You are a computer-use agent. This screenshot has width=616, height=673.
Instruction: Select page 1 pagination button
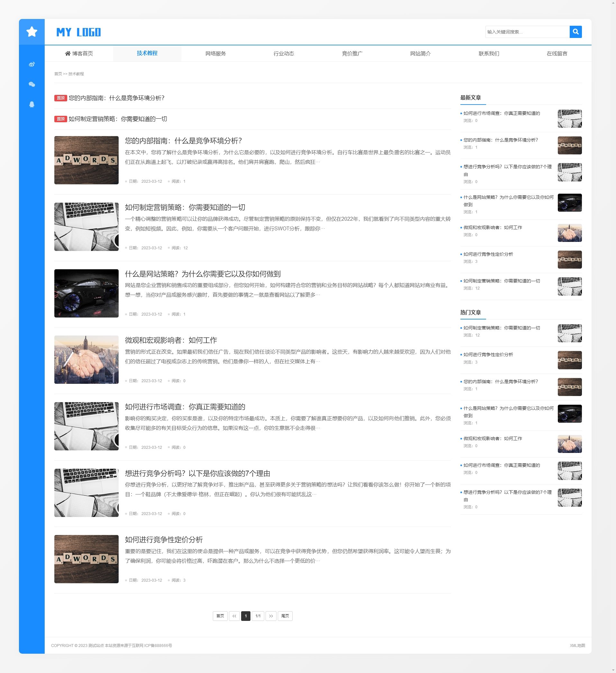tap(246, 616)
